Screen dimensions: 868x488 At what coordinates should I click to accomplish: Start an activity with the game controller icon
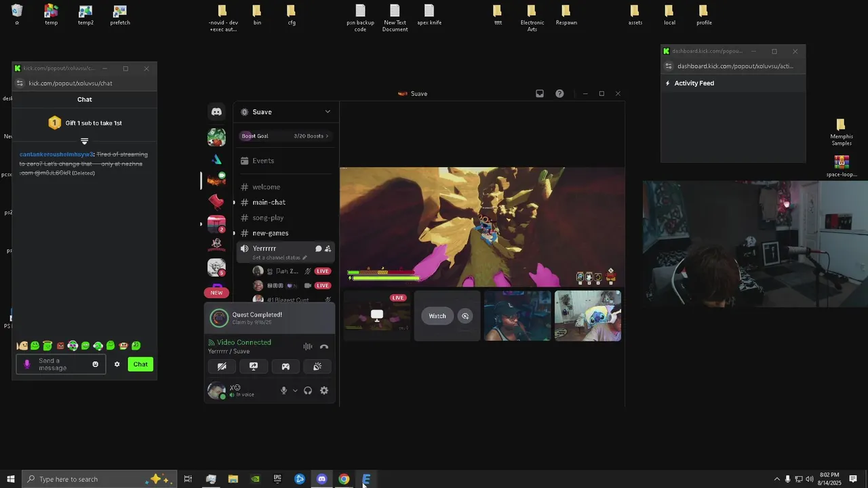coord(285,366)
